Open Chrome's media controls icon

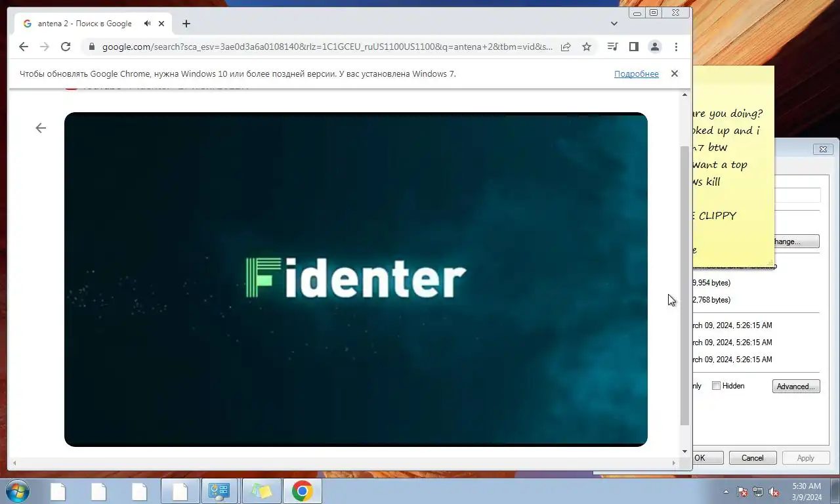(612, 47)
